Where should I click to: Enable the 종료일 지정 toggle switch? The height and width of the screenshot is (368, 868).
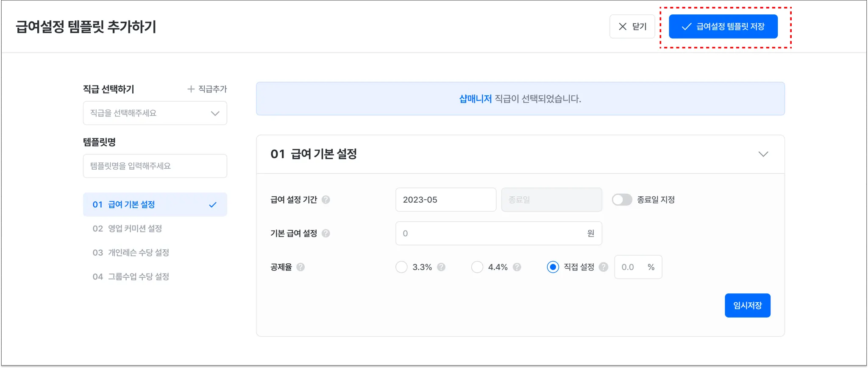(x=622, y=200)
